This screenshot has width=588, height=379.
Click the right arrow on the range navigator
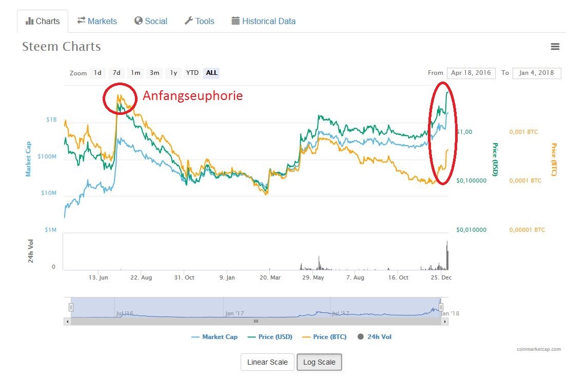pos(445,321)
